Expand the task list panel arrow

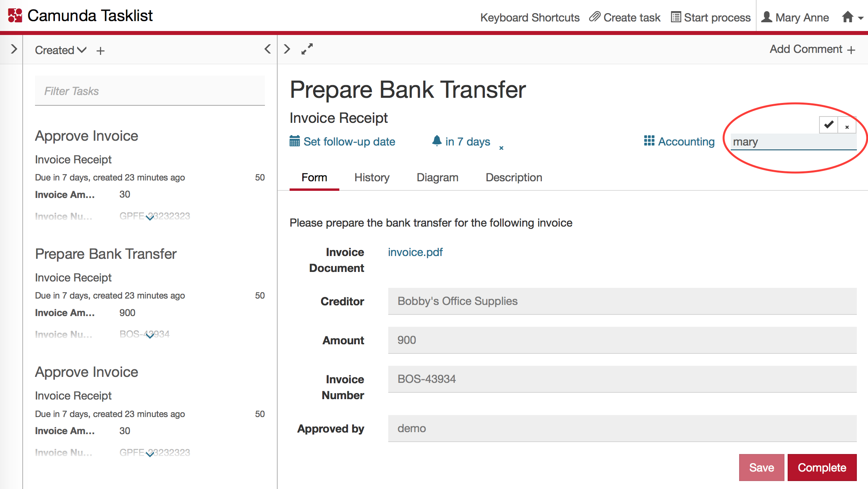pyautogui.click(x=13, y=49)
